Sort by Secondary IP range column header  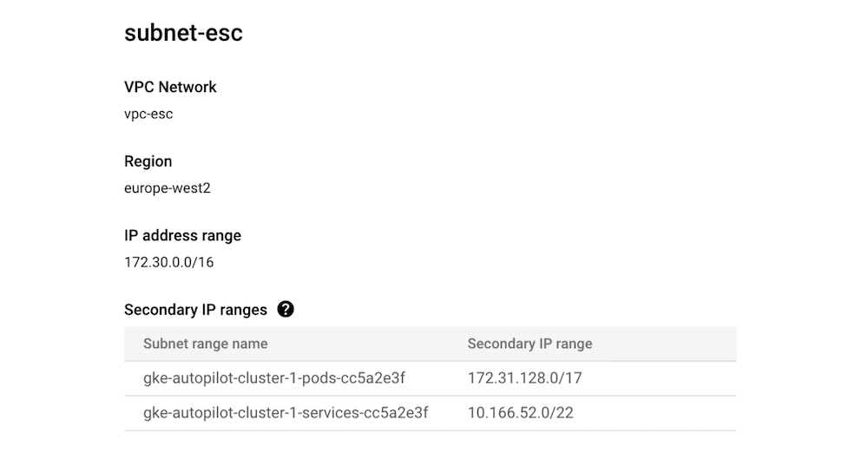click(x=529, y=344)
